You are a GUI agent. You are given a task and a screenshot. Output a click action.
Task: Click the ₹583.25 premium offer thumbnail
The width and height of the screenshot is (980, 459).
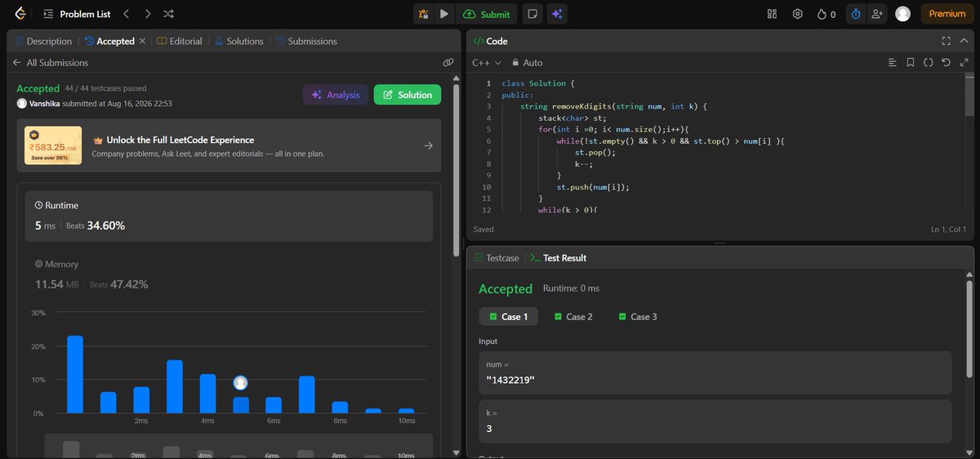pos(53,145)
